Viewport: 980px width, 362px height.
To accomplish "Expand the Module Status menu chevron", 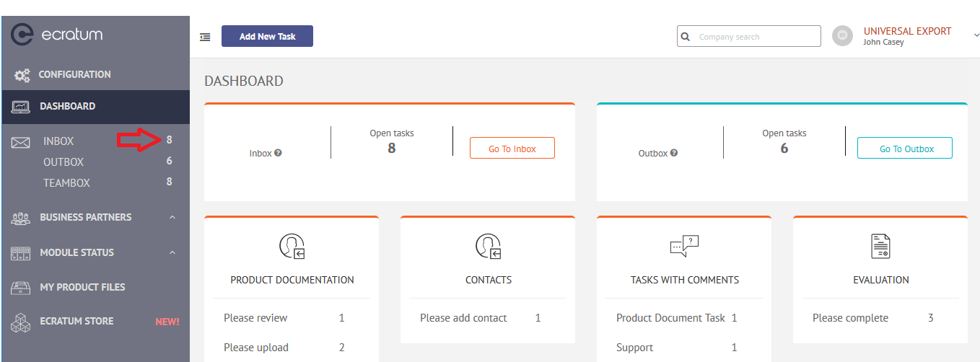I will [x=172, y=252].
